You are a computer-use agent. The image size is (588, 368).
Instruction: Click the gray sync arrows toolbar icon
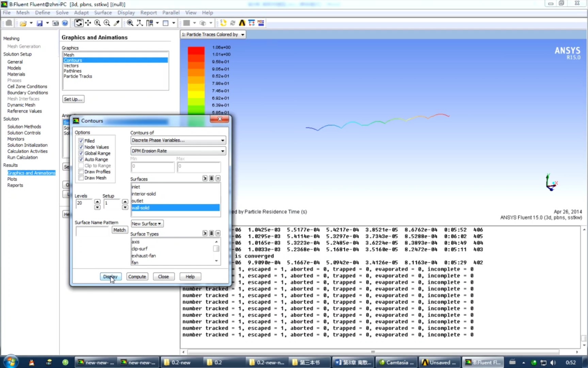point(233,23)
